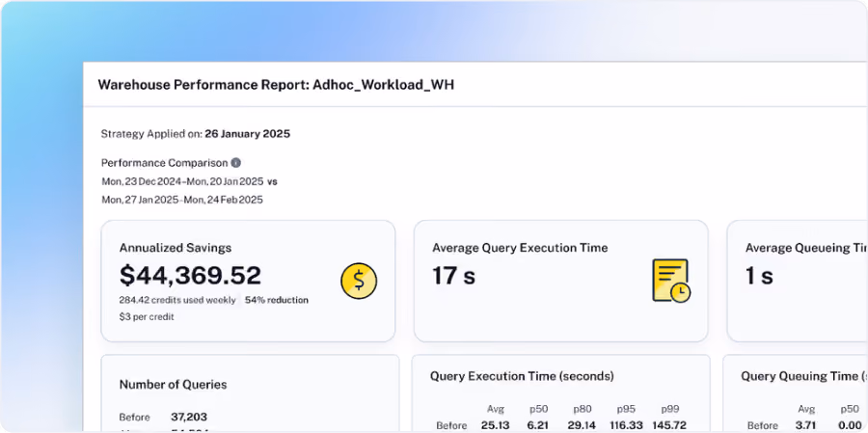
Task: Click the 29.14 Before p80 value
Action: (583, 425)
